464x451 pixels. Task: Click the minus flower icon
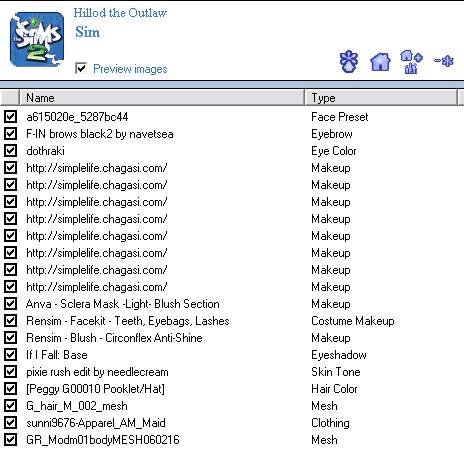[444, 61]
